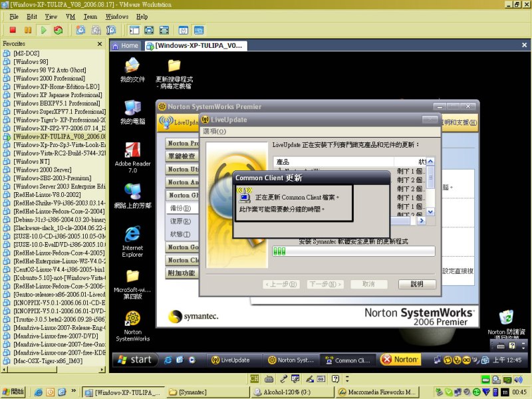Click the yellow Suspend VM toolbar button
Viewport: 532px width, 399px height.
(28, 30)
